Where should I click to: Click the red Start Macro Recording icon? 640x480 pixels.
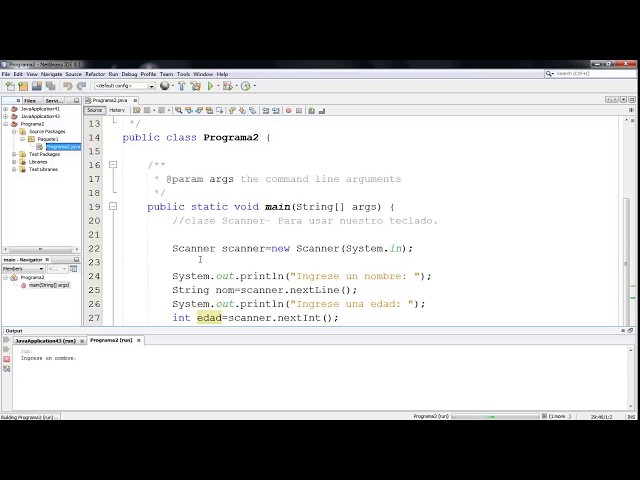click(289, 111)
